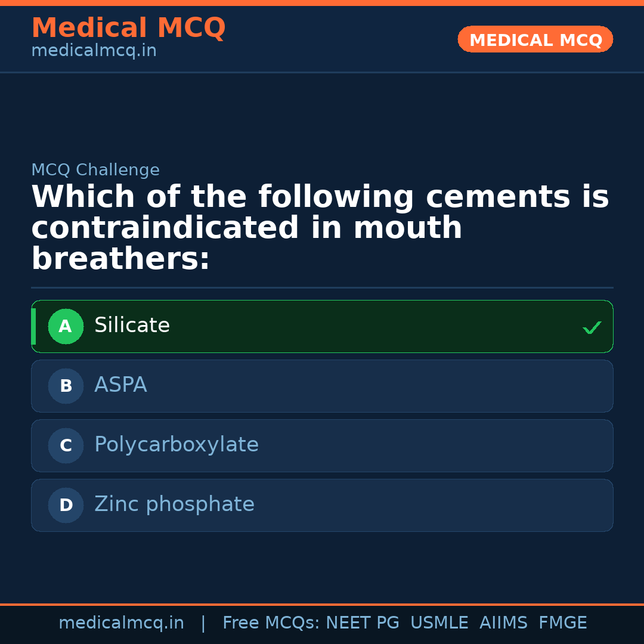Screen dimensions: 644x644
Task: Click the Free MCQs footer text
Action: (x=271, y=623)
